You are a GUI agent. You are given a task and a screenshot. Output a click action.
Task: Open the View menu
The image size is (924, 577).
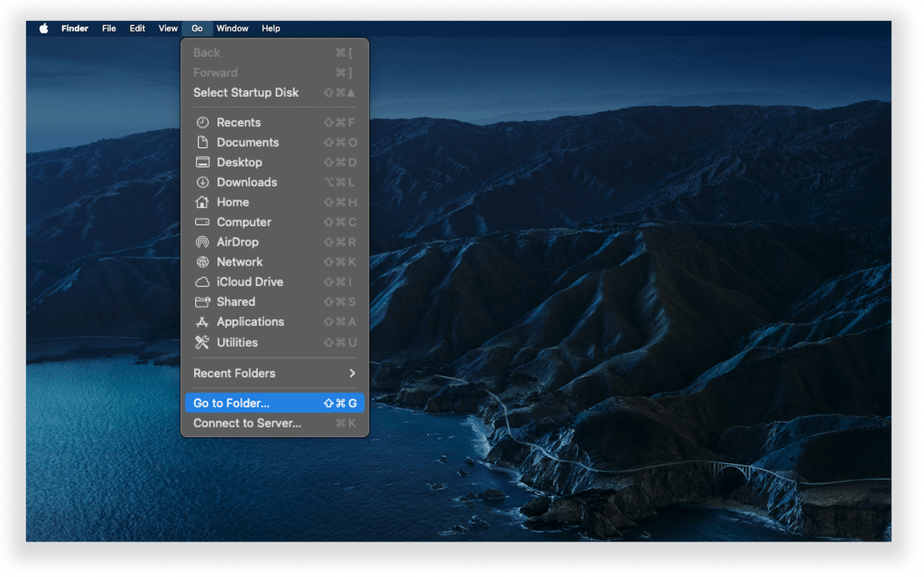coord(168,29)
